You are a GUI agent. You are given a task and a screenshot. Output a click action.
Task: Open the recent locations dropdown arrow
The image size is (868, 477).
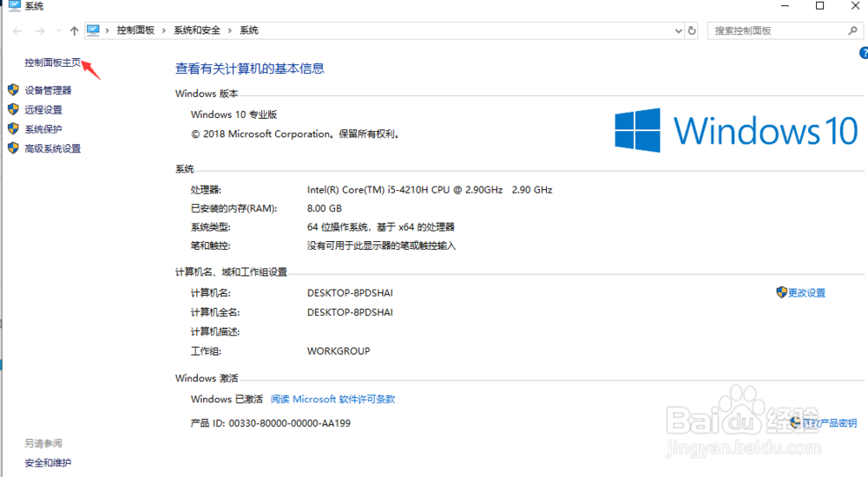coord(58,31)
